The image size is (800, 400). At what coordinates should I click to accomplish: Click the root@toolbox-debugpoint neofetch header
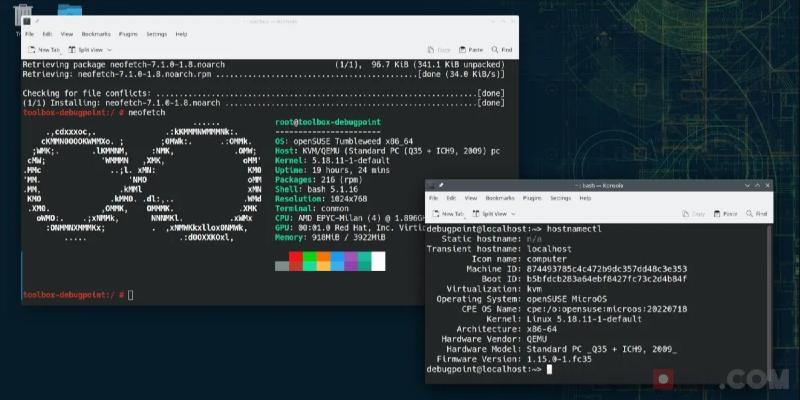tap(328, 122)
